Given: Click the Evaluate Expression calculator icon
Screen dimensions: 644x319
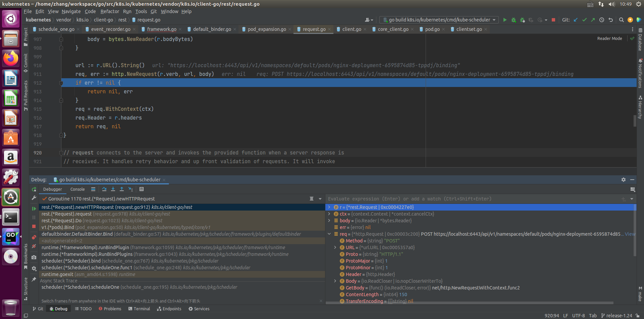Looking at the screenshot, I should point(142,189).
